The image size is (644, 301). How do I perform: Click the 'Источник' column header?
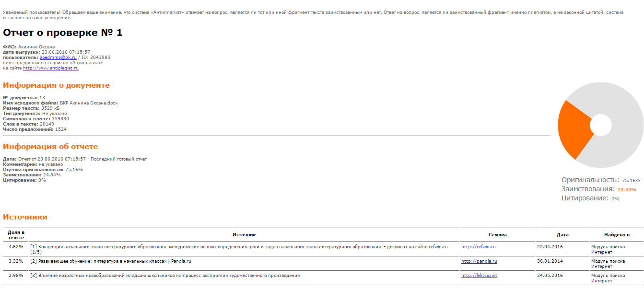[244, 235]
